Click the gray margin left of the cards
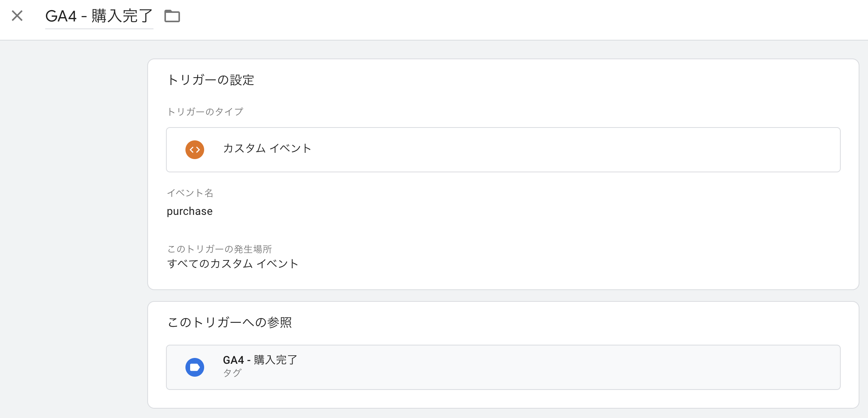Viewport: 868px width, 418px height. tap(74, 234)
